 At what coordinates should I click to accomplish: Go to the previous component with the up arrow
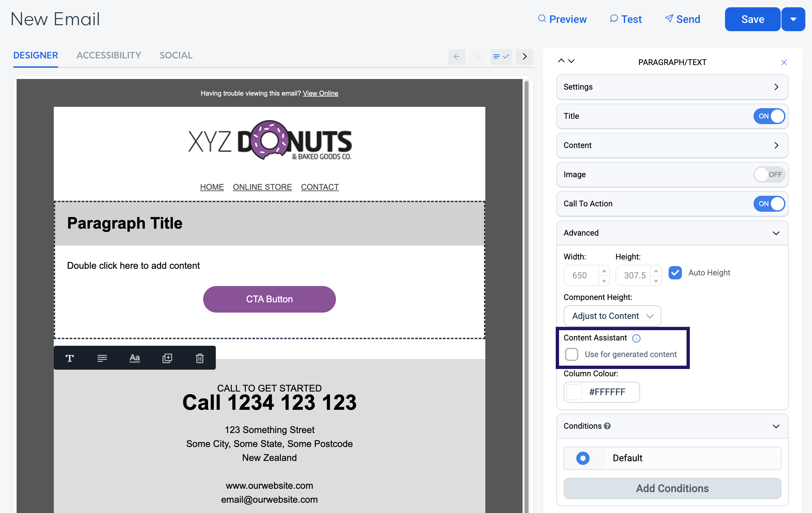(x=561, y=61)
